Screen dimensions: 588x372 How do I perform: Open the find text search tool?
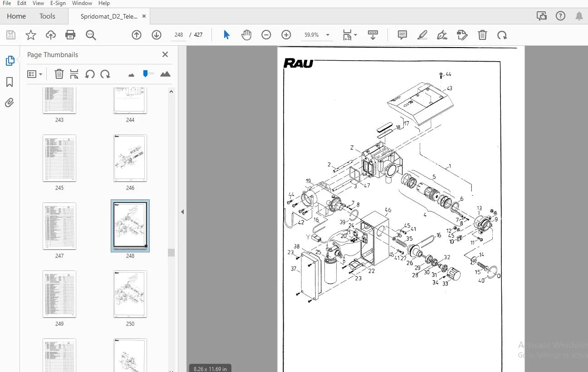pos(91,35)
